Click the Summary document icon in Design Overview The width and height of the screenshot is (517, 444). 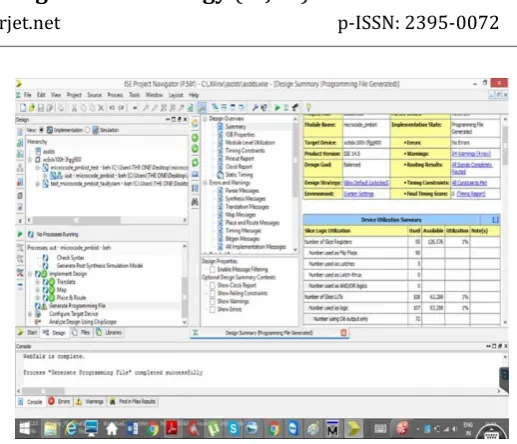220,126
